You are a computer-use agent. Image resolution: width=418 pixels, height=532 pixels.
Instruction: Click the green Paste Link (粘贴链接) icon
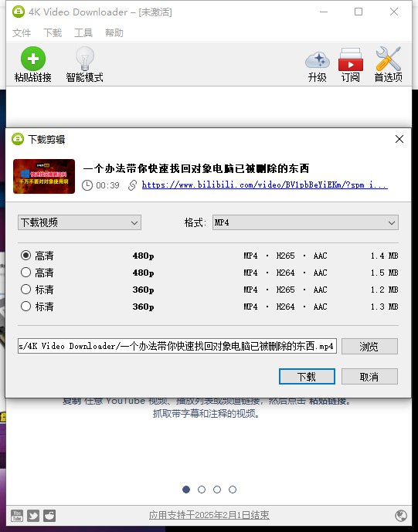pyautogui.click(x=33, y=59)
